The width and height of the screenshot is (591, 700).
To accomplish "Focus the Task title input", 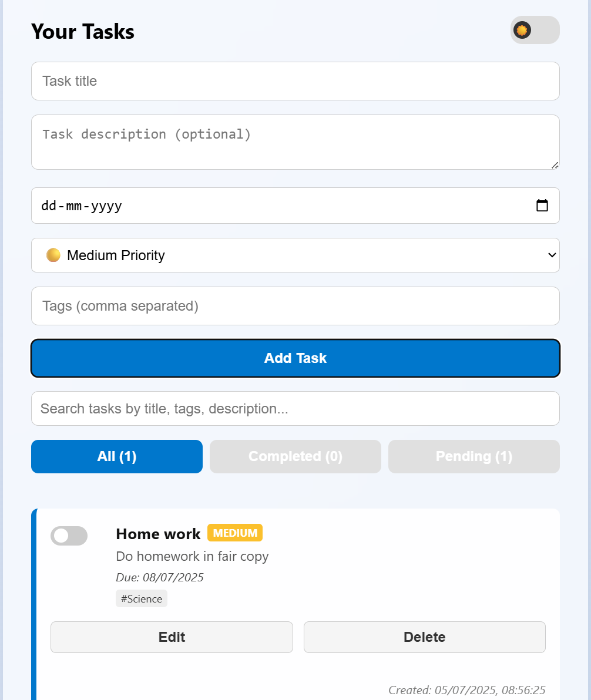I will point(295,81).
